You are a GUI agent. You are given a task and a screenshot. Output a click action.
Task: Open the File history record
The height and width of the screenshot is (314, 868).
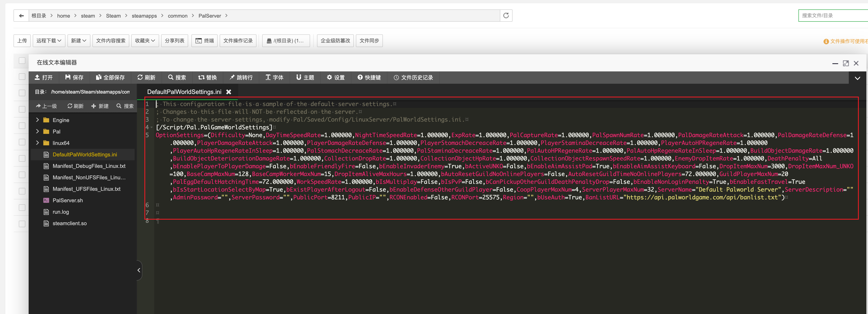click(413, 78)
